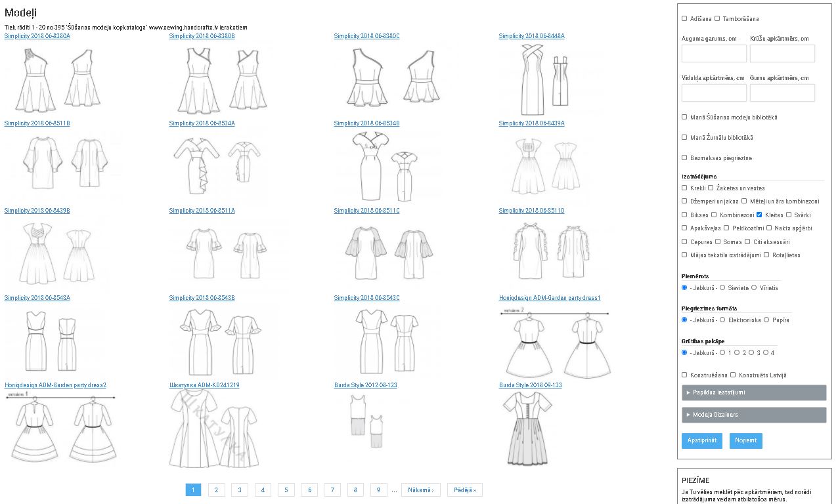Open the Simplicity 2018 06-8380B dress thumbnail
The height and width of the screenshot is (504, 838).
click(x=227, y=79)
